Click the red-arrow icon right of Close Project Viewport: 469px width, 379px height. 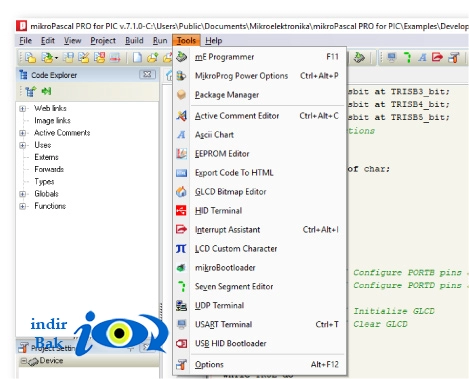(115, 58)
